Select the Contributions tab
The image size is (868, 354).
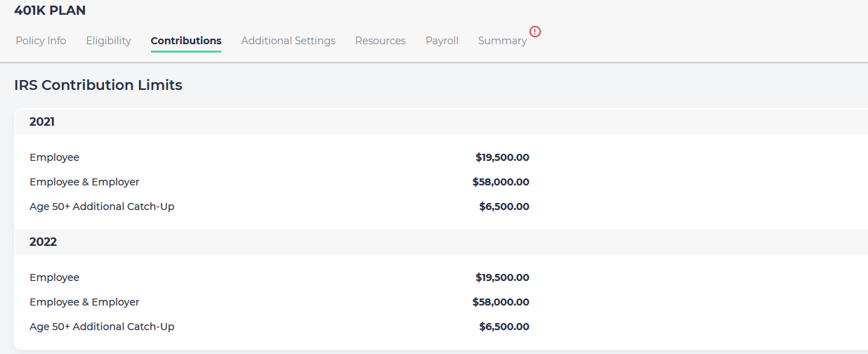pos(186,41)
